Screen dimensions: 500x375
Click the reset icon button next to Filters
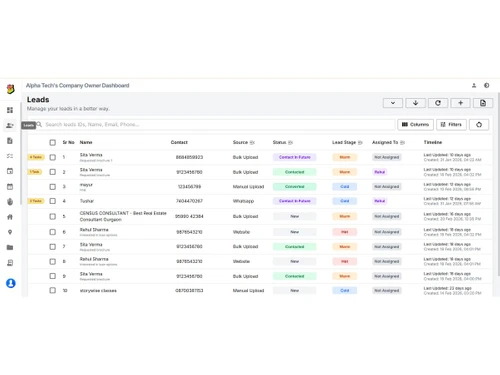479,125
